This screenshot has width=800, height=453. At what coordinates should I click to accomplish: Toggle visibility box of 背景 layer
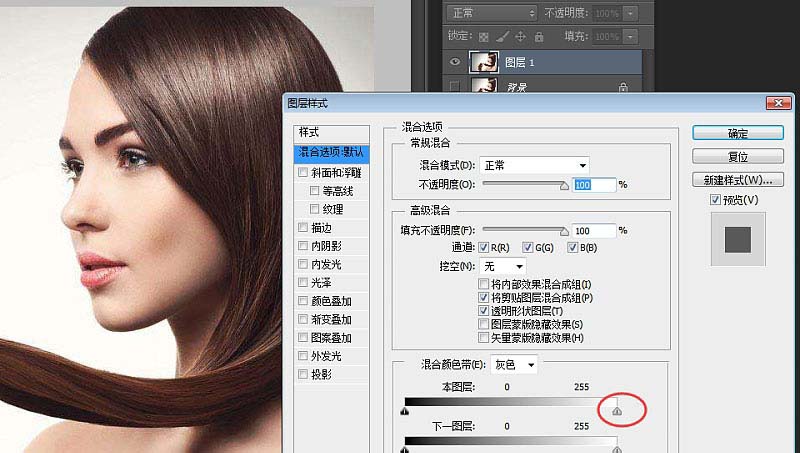point(455,86)
